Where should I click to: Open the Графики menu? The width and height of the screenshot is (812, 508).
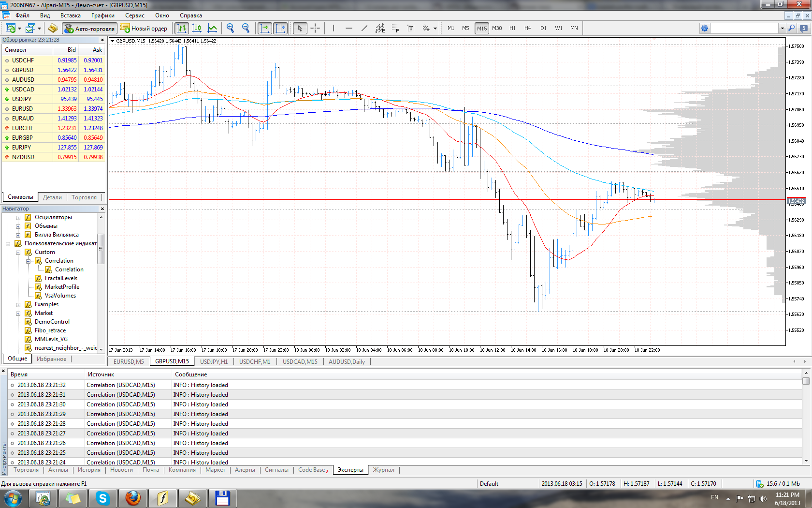click(102, 15)
